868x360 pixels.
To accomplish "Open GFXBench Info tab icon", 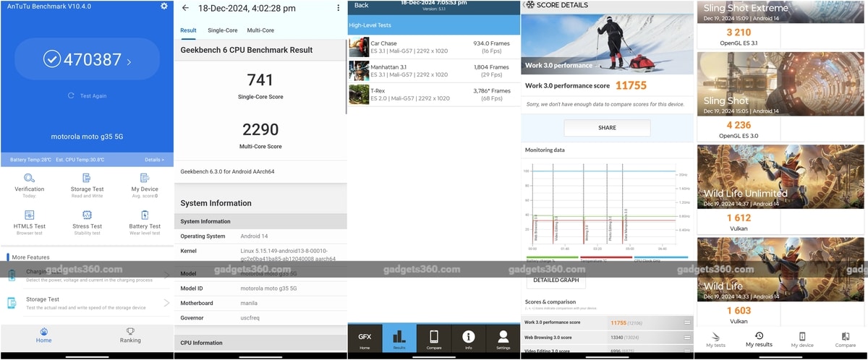I will 469,337.
